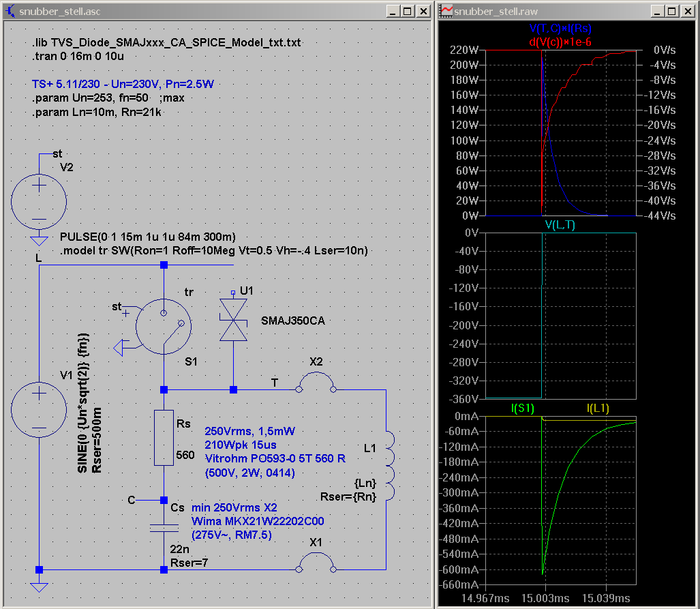
Task: Click the .model tr SW directive
Action: [x=214, y=251]
